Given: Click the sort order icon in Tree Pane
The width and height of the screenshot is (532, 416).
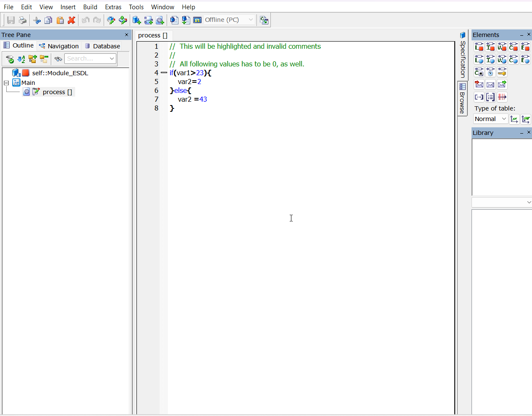Looking at the screenshot, I should tap(21, 59).
